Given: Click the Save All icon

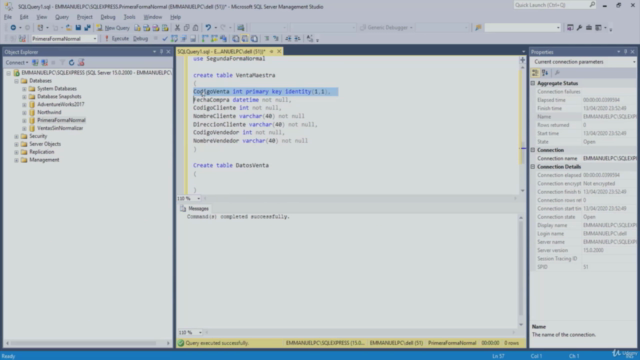Looking at the screenshot, I should click(x=87, y=28).
